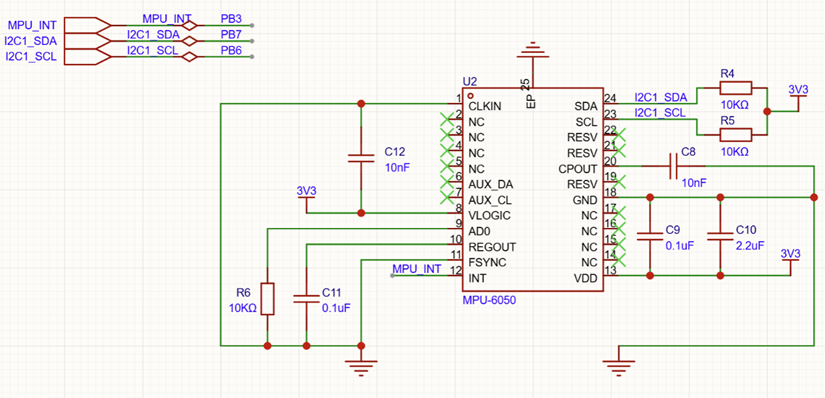Select the 10nF value of C8
Viewport: 825px width, 398px height.
[693, 182]
